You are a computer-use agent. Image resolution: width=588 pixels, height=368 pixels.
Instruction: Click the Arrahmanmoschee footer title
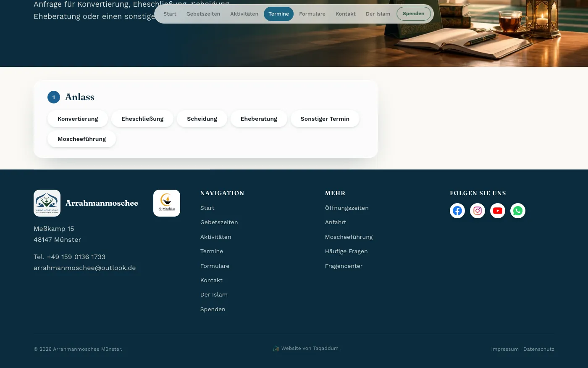[x=102, y=203]
